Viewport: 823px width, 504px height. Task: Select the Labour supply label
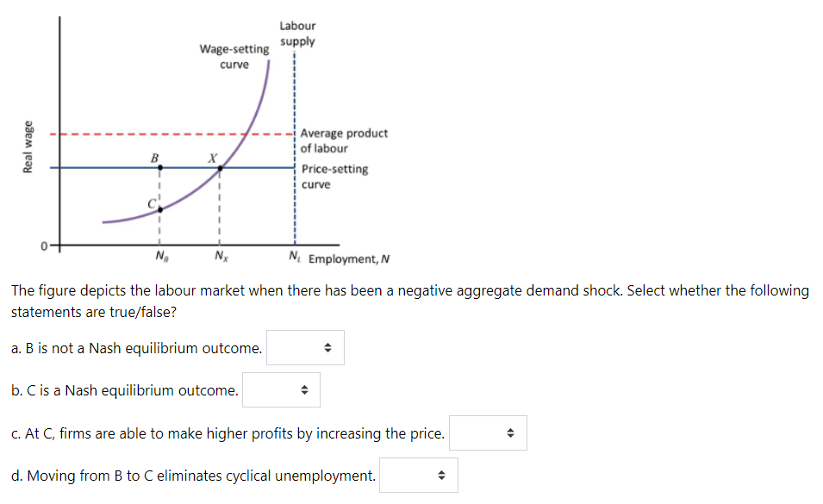(296, 34)
